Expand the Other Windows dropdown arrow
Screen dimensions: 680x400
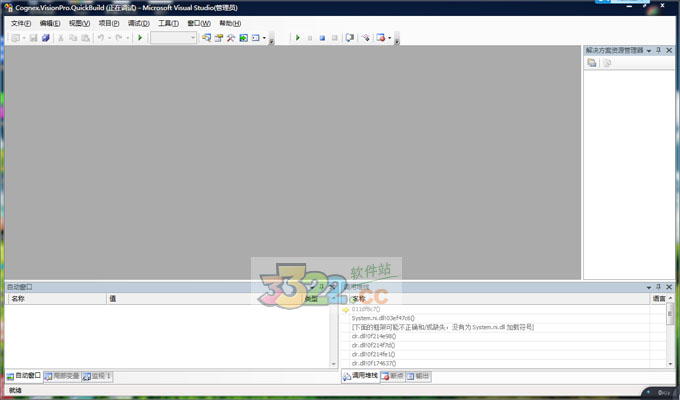pos(264,38)
